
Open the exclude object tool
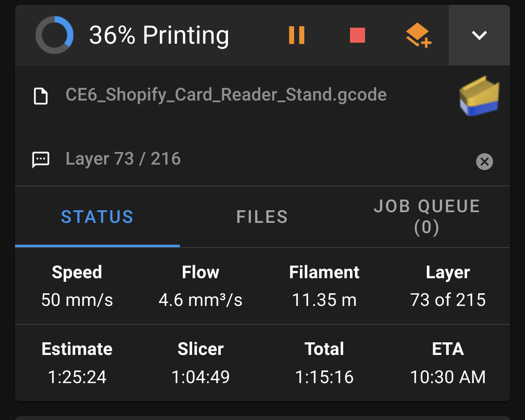click(418, 35)
